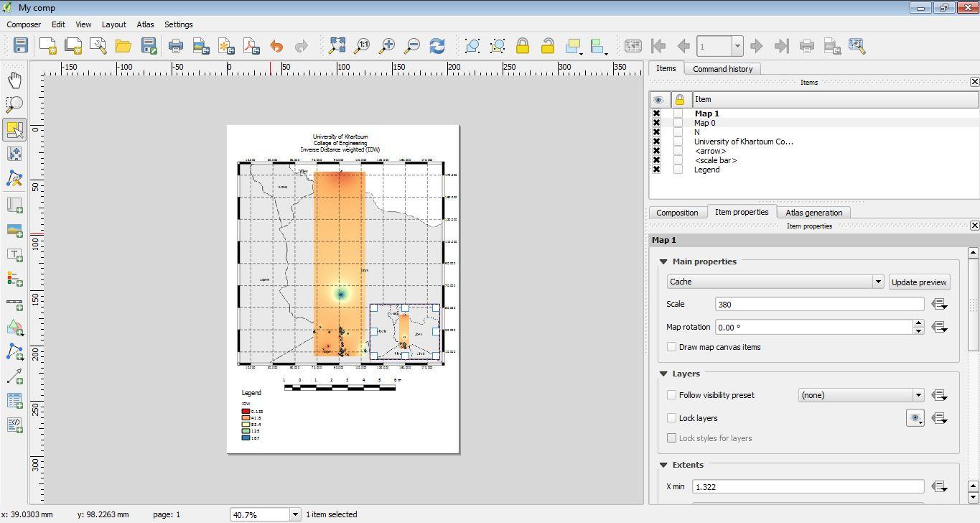Open the Composer Manager
This screenshot has width=980, height=523.
(98, 46)
